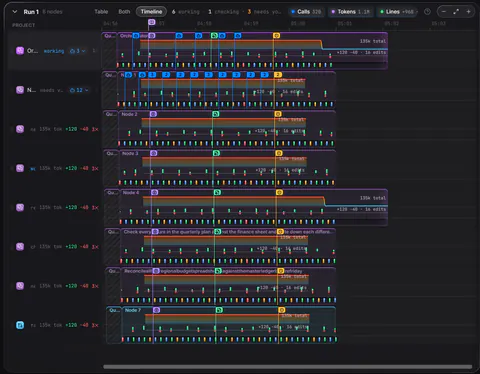Zoom out the timeline with minus button

coord(444,12)
